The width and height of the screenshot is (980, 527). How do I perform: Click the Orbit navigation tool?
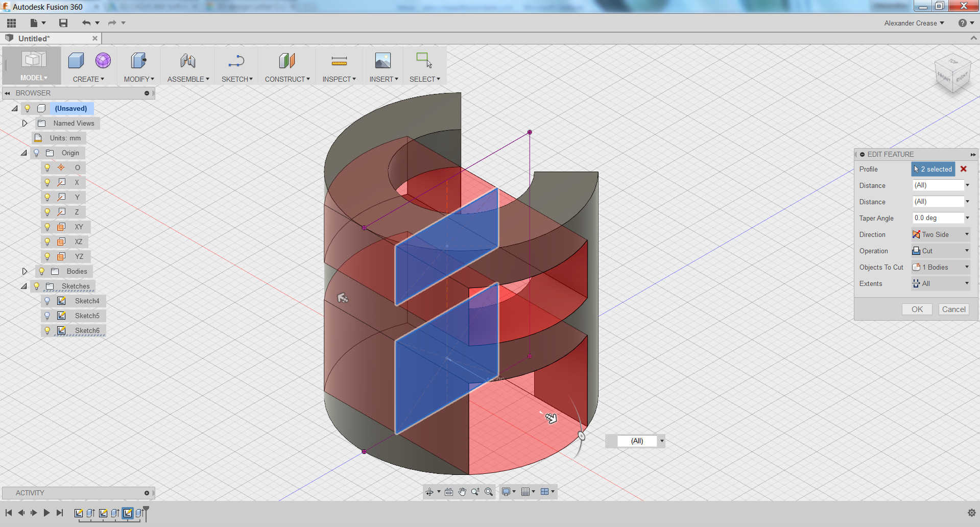tap(429, 492)
